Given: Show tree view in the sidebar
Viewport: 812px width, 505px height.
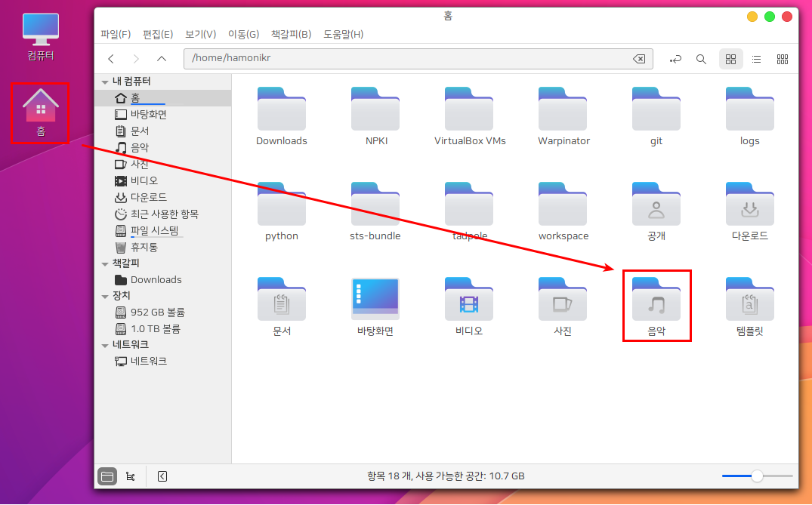Looking at the screenshot, I should [131, 476].
